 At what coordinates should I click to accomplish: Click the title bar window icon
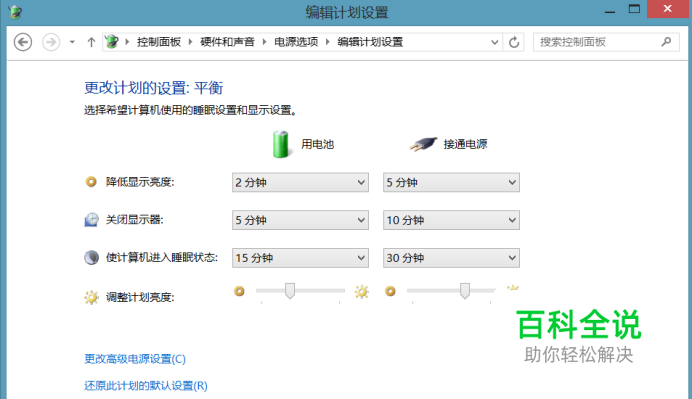point(15,12)
